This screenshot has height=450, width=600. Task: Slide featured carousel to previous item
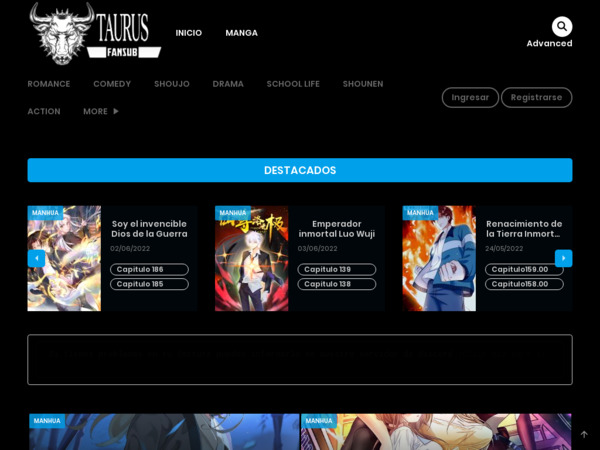[x=36, y=258]
